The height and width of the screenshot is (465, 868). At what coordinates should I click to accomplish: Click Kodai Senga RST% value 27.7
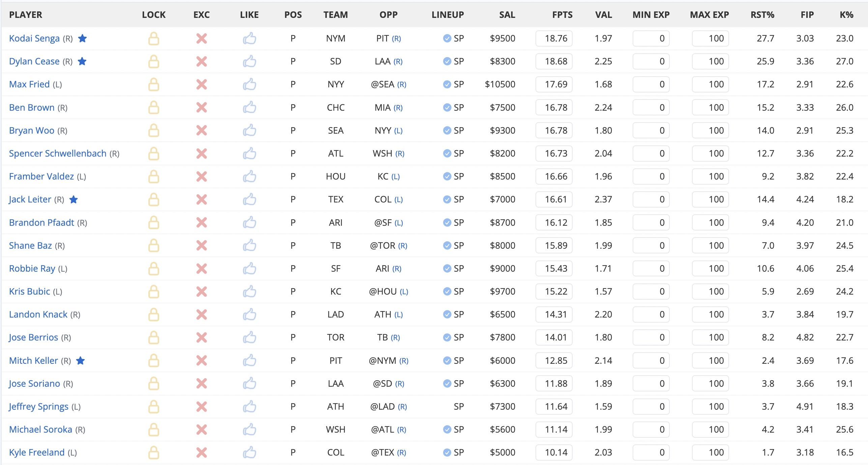coord(765,38)
